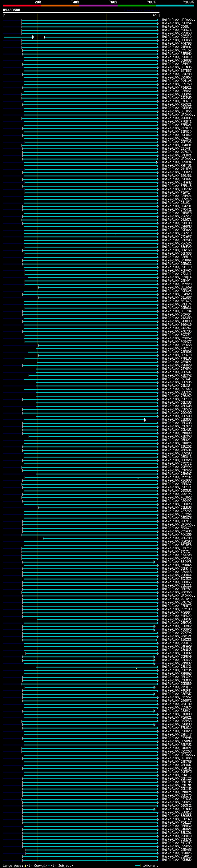197x868 pixels.
Task: Click the white AV439580 query sequence bar
Action: coord(81,12)
